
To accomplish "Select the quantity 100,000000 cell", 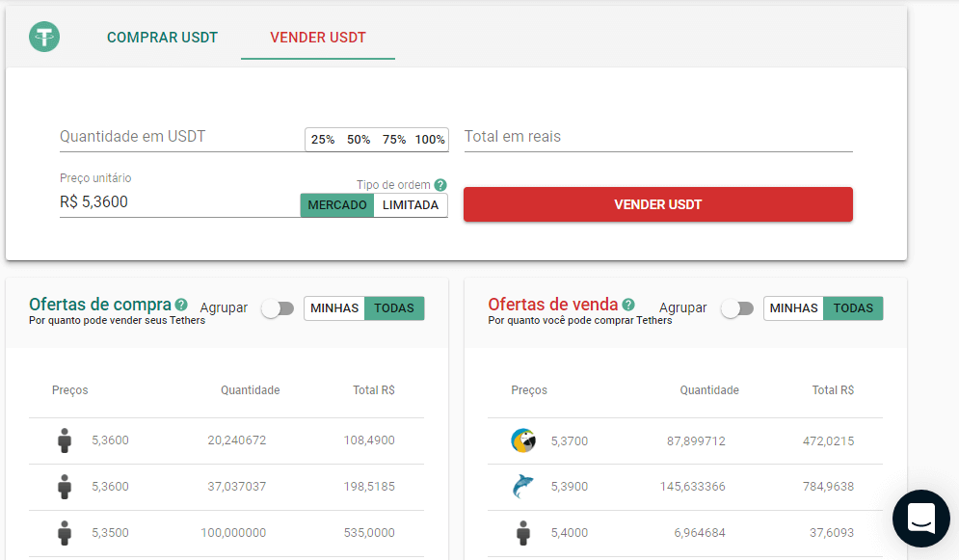I will (233, 532).
